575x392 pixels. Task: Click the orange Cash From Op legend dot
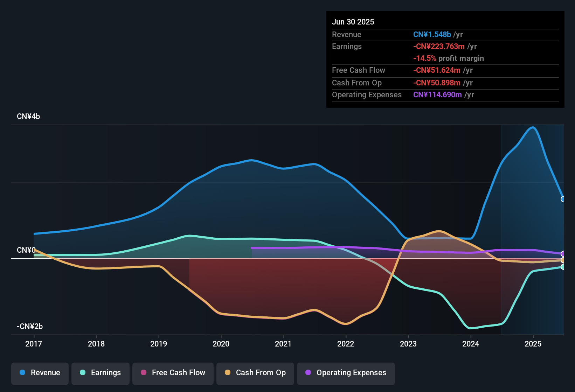[x=228, y=373]
